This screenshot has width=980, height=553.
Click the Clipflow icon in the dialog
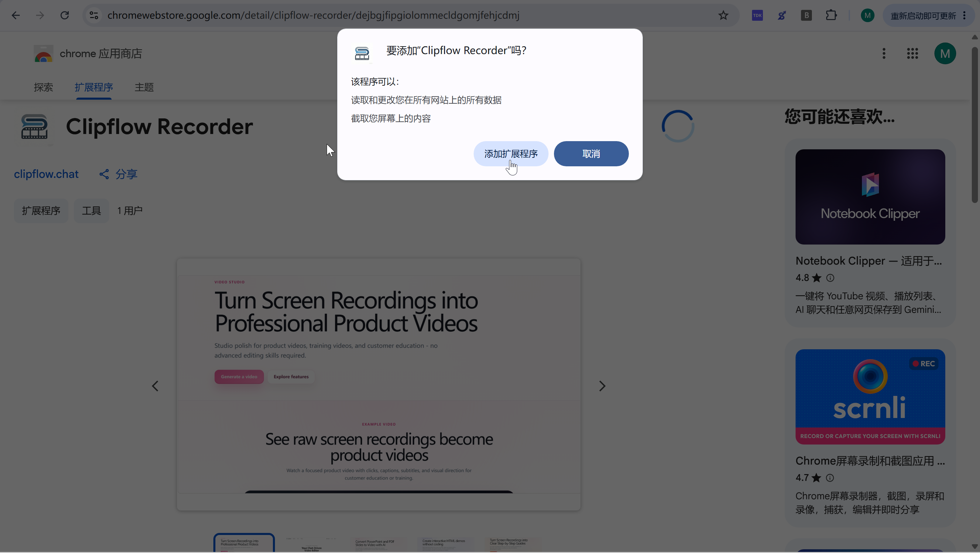tap(362, 53)
